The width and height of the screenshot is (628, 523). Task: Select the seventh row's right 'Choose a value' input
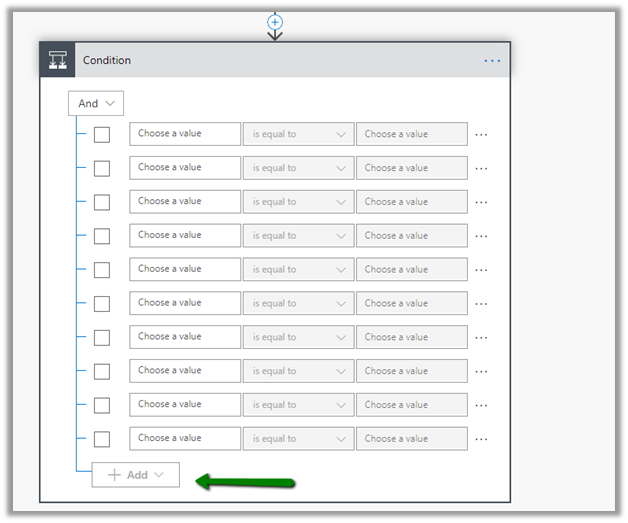click(412, 337)
